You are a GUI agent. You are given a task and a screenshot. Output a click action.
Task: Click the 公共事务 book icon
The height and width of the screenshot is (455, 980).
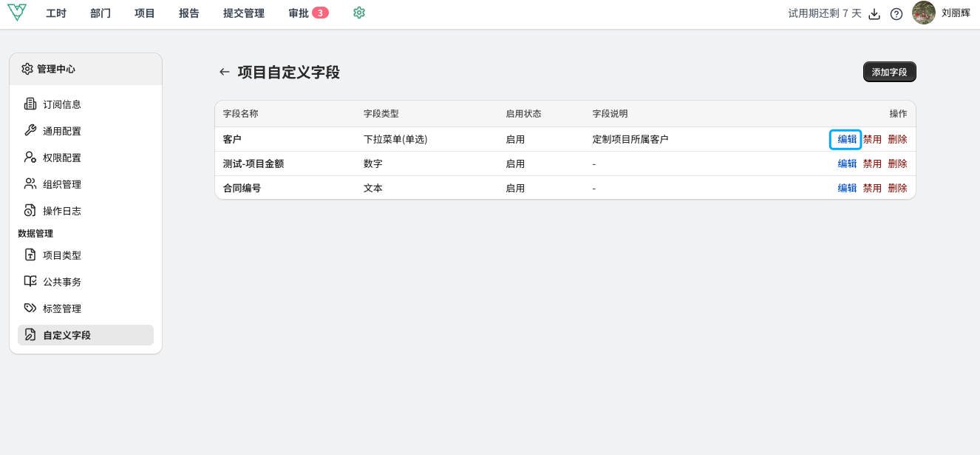30,281
